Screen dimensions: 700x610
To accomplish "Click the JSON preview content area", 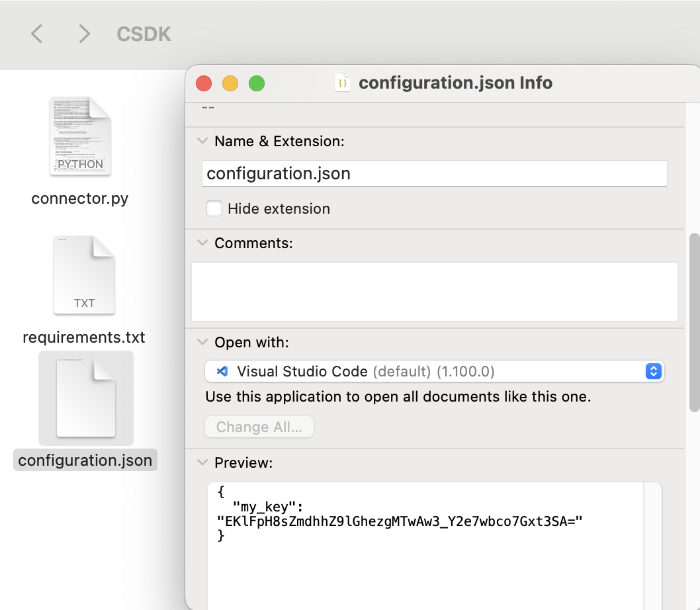I will click(425, 546).
